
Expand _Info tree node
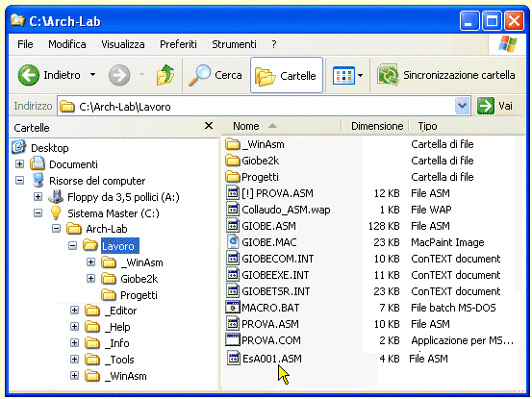click(74, 342)
